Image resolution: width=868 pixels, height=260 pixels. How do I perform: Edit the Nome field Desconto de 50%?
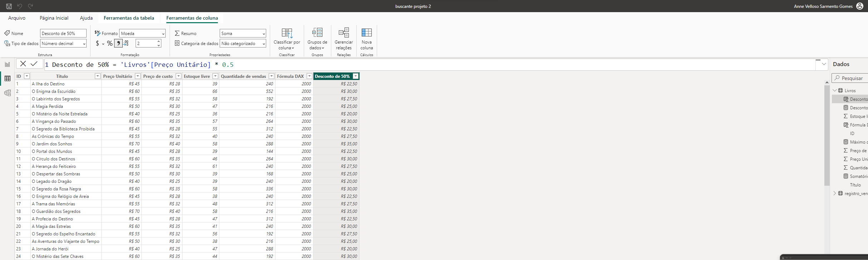(x=63, y=33)
